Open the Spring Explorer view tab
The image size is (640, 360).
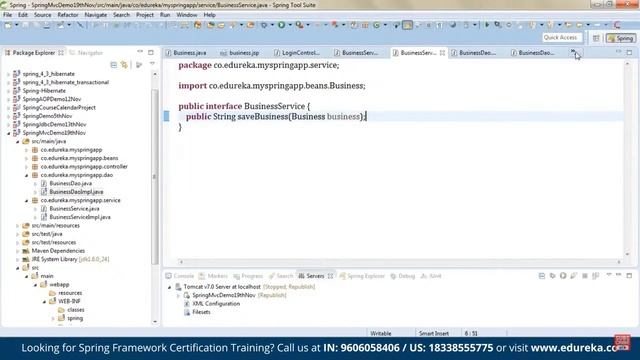(x=362, y=276)
